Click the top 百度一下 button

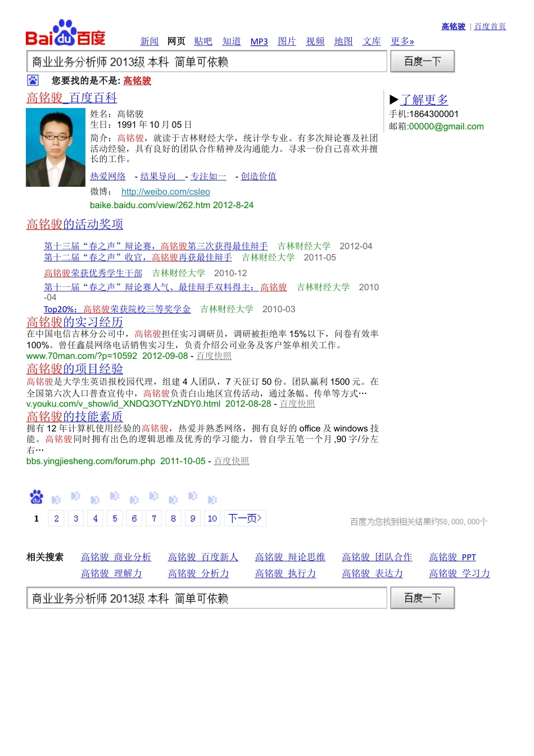click(x=422, y=61)
